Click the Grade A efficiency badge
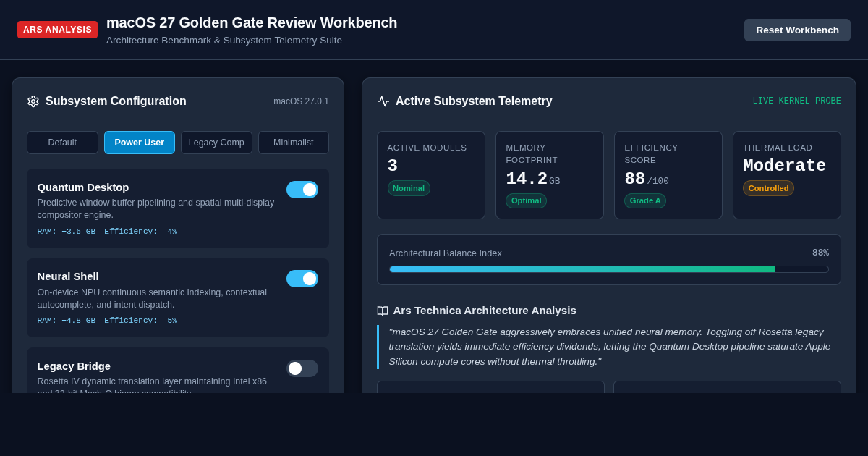The height and width of the screenshot is (456, 868). 645,200
